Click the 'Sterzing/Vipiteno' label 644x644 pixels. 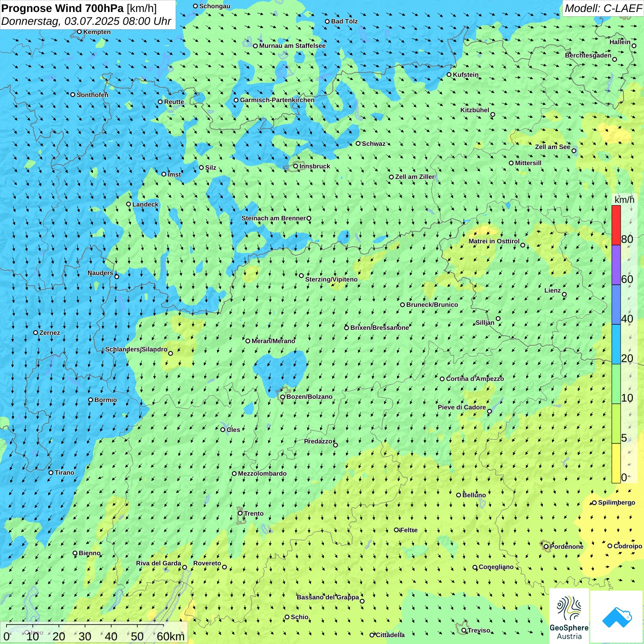pos(331,279)
